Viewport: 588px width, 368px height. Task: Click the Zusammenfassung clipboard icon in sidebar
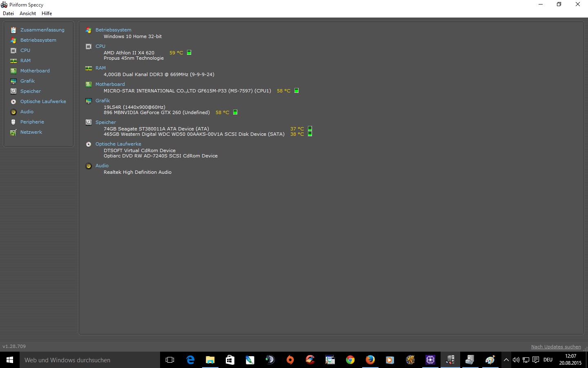click(13, 30)
